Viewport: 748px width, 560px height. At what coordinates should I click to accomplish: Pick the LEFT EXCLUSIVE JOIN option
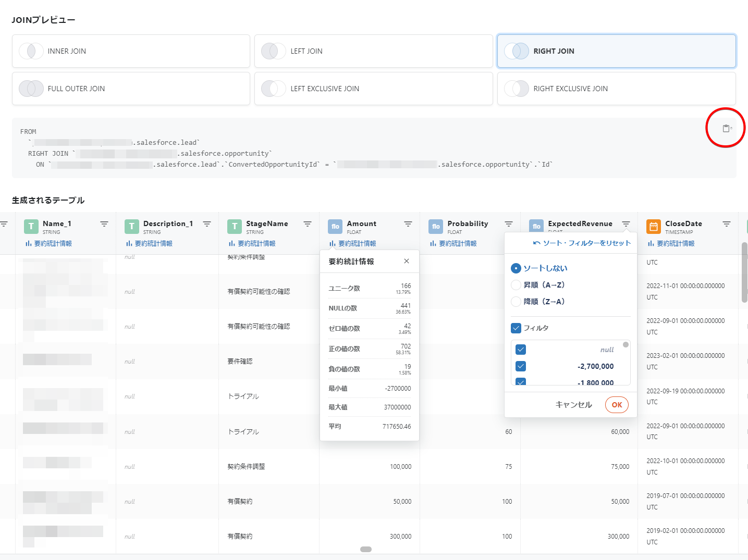pos(373,89)
